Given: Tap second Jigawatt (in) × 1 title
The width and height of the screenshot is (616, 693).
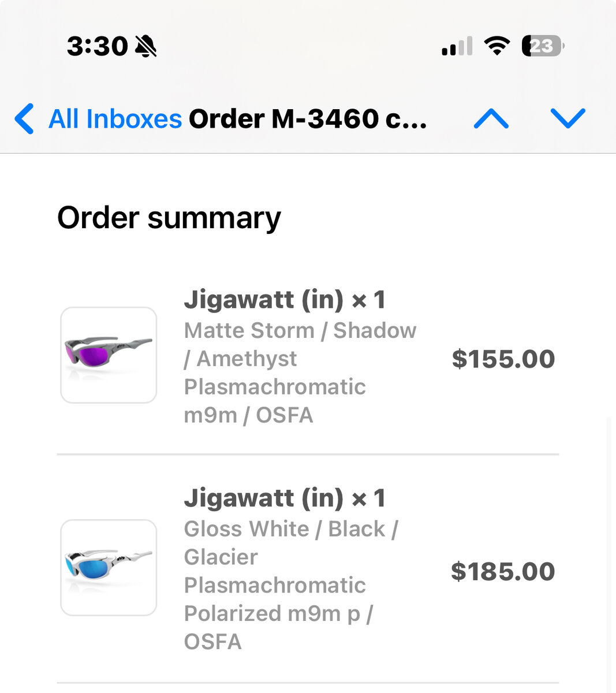Looking at the screenshot, I should (285, 498).
